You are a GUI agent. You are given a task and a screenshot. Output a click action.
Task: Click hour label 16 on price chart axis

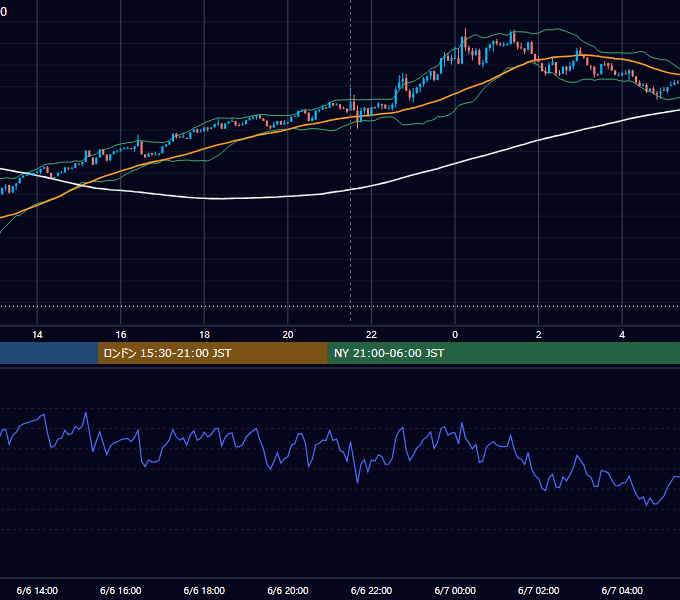tap(121, 335)
